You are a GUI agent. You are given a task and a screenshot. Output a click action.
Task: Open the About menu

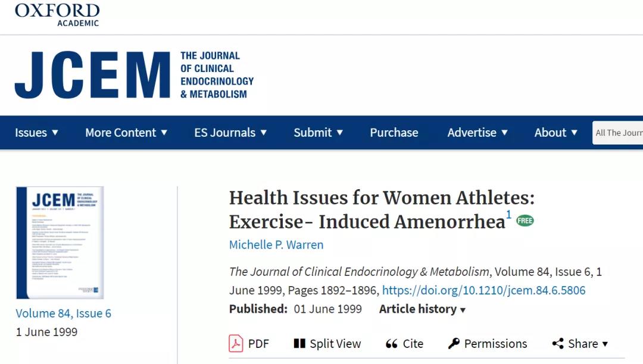[x=556, y=133]
